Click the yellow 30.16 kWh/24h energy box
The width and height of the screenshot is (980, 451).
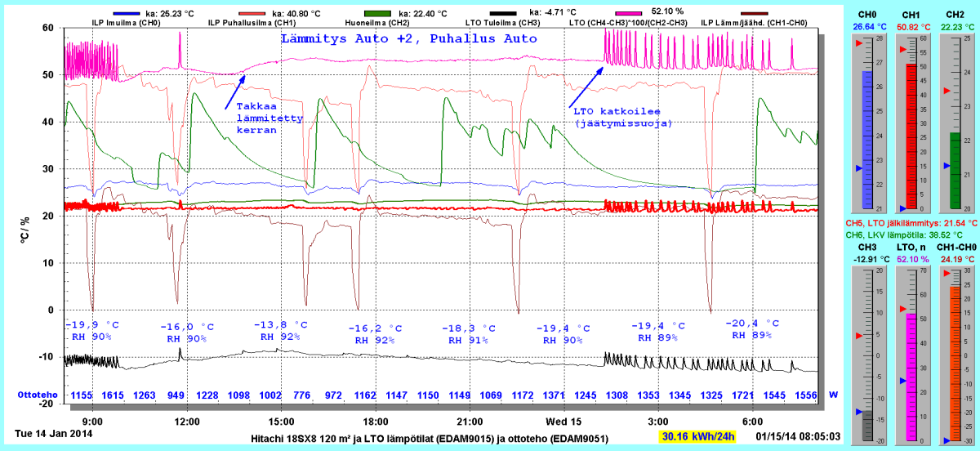(699, 436)
